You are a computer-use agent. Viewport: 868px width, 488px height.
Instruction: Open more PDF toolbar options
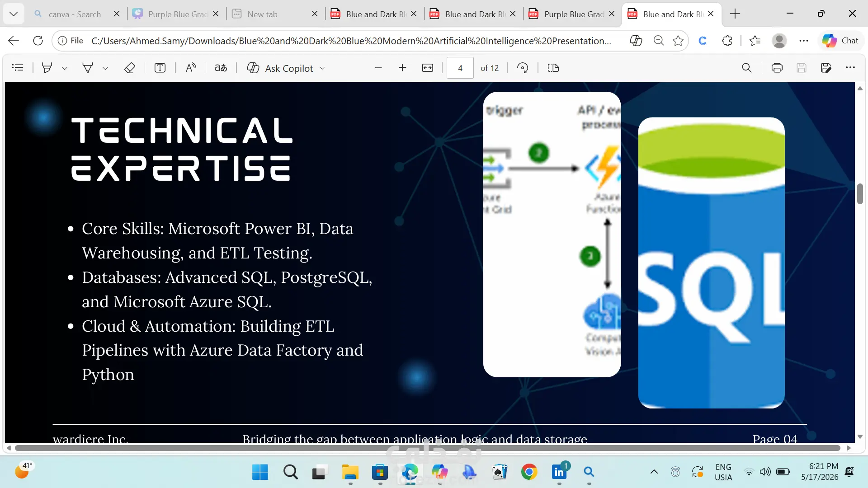tap(850, 68)
